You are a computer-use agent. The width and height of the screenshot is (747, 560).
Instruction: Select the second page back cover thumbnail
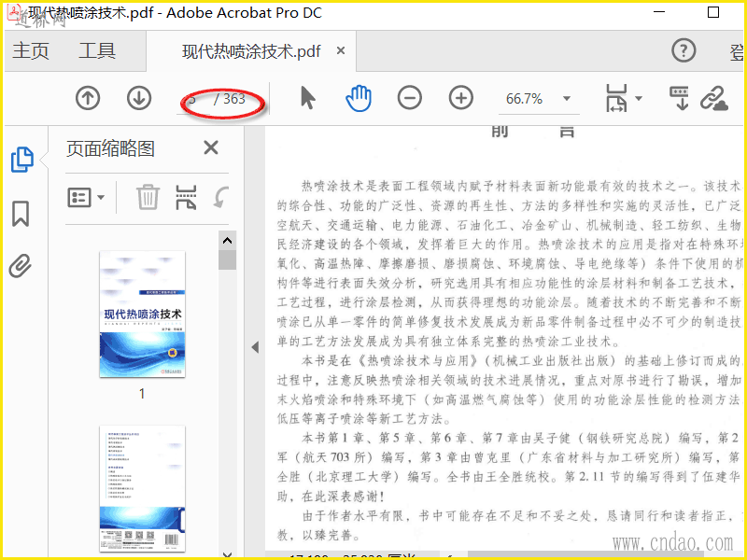(142, 489)
